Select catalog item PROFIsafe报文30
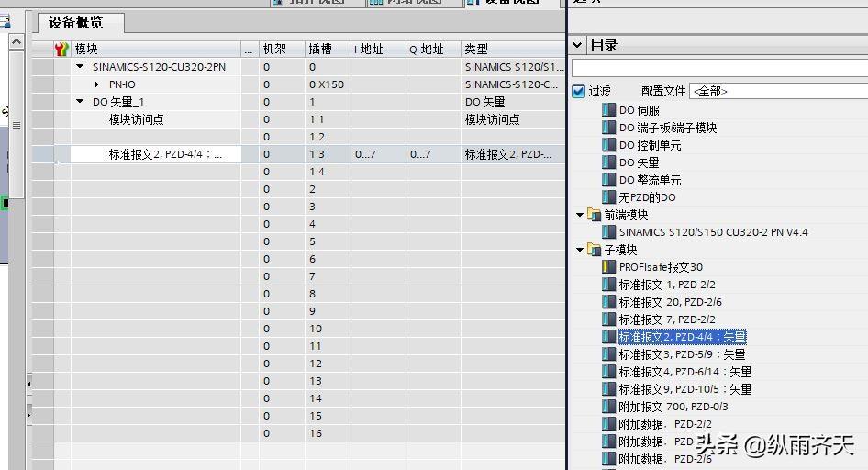 pos(661,267)
